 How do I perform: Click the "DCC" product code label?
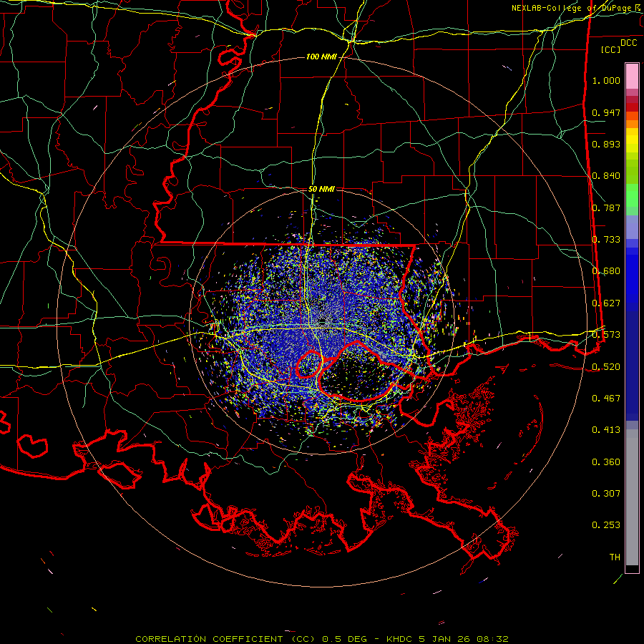(628, 43)
